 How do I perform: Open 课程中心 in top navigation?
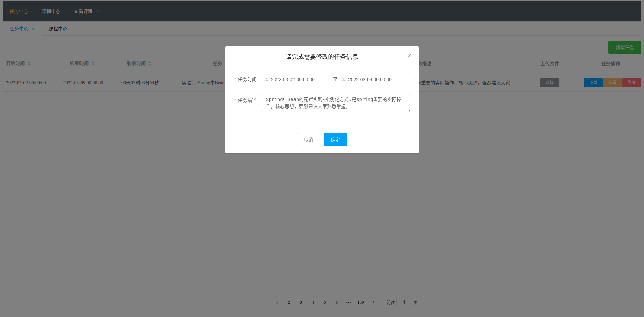click(x=51, y=11)
